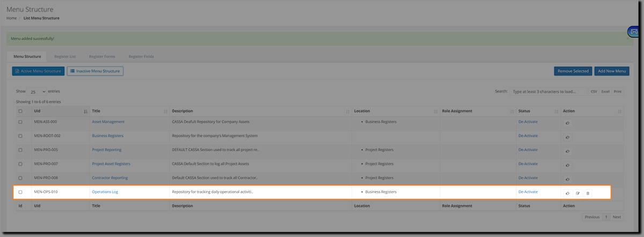Open the Project Asset Registers link
The width and height of the screenshot is (644, 237).
(111, 164)
